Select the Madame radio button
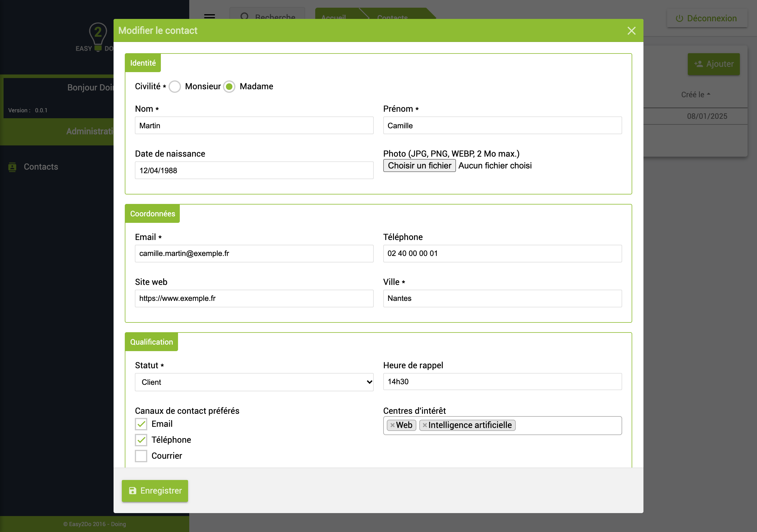757x532 pixels. pos(229,87)
